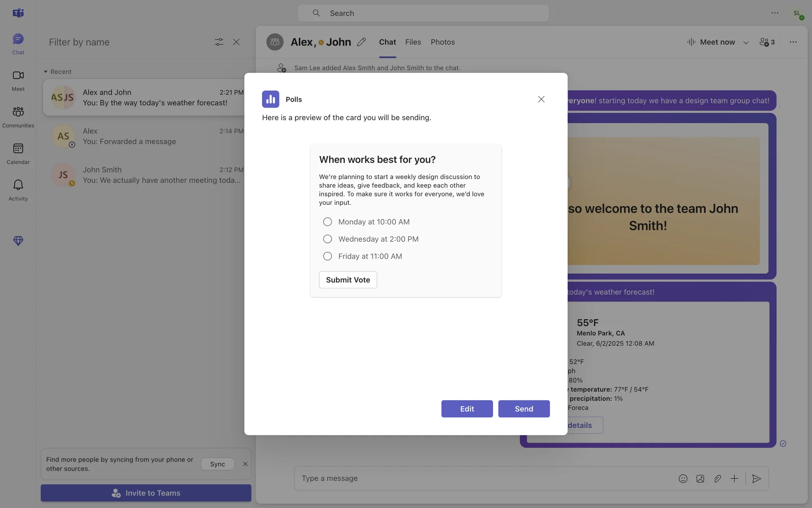Click Edit to modify the poll

[467, 409]
